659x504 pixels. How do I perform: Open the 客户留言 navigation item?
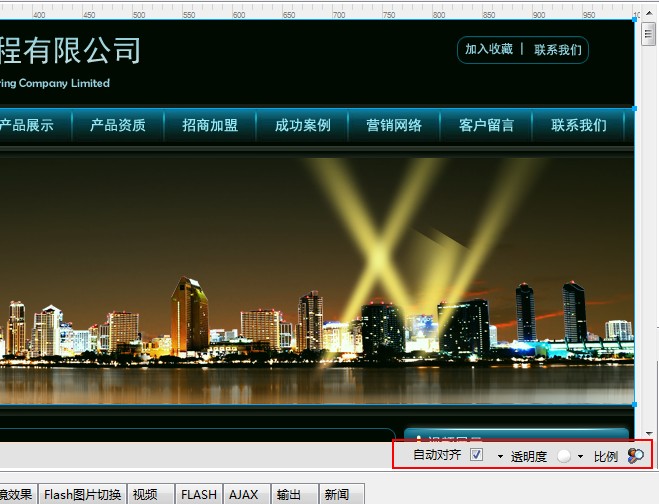point(486,125)
